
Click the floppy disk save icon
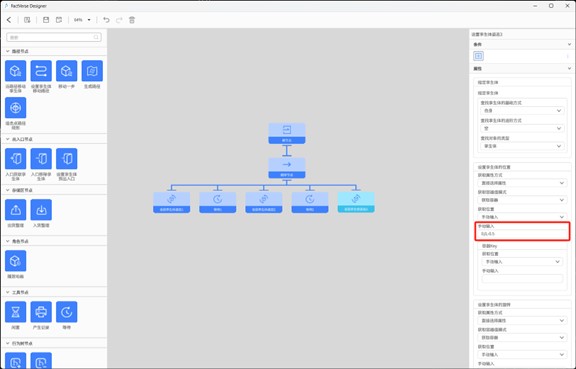46,20
